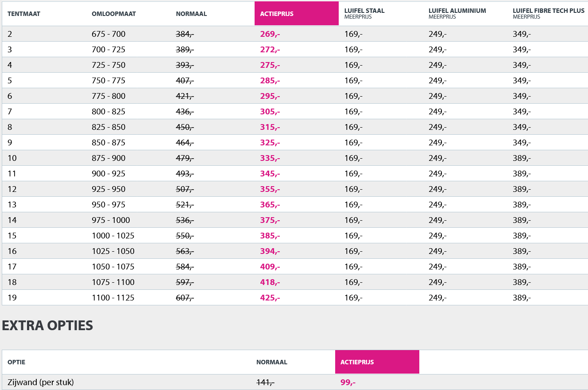The width and height of the screenshot is (588, 390).
Task: Click the TENTMAAT column header
Action: pos(24,14)
